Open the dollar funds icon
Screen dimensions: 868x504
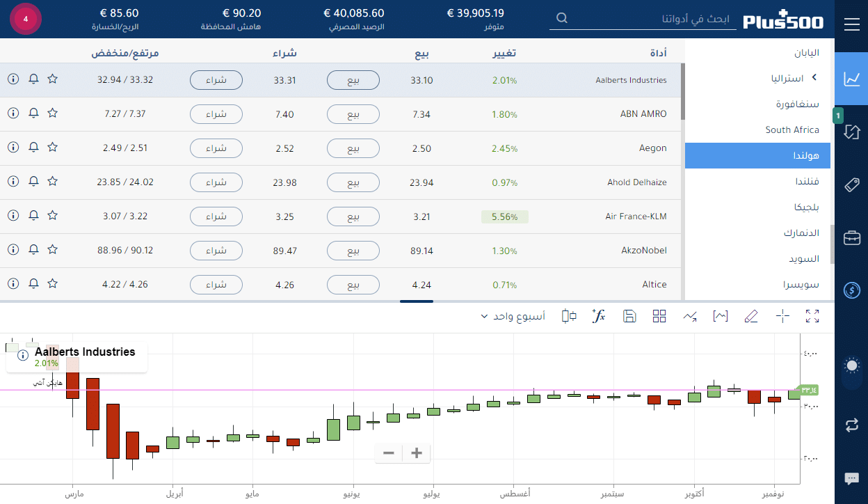click(x=851, y=290)
